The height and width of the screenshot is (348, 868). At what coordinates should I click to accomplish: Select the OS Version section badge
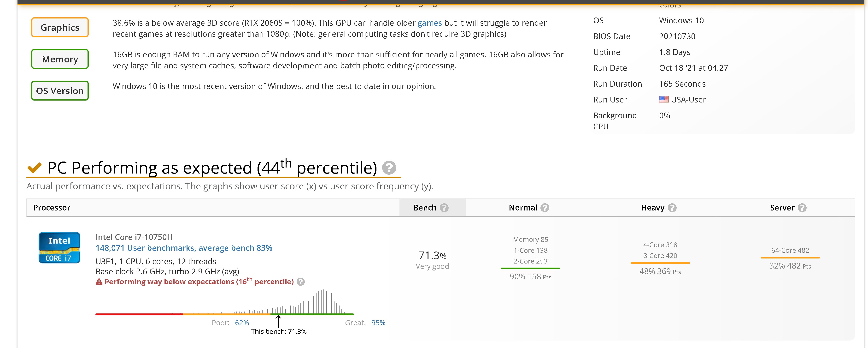point(60,90)
